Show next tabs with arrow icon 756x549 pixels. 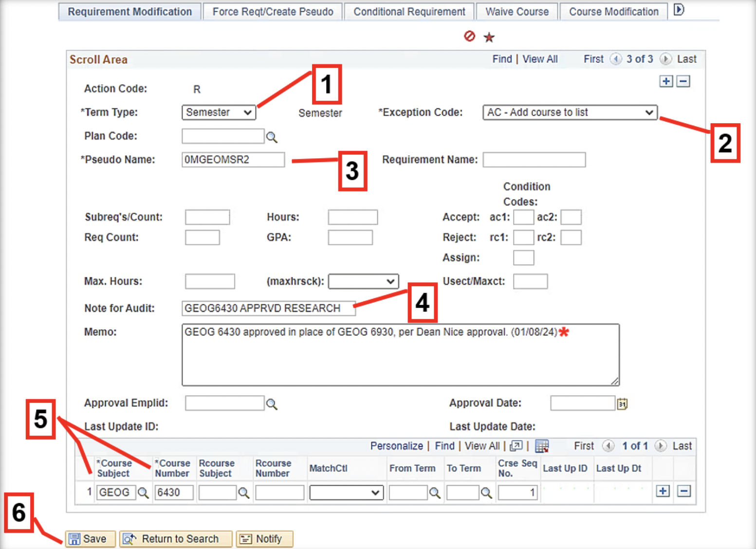679,10
